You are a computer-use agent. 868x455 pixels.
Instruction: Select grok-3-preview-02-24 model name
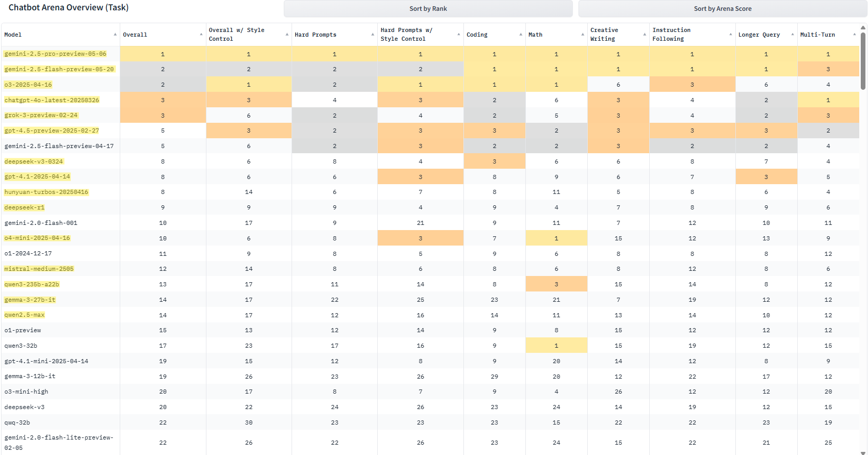(41, 115)
